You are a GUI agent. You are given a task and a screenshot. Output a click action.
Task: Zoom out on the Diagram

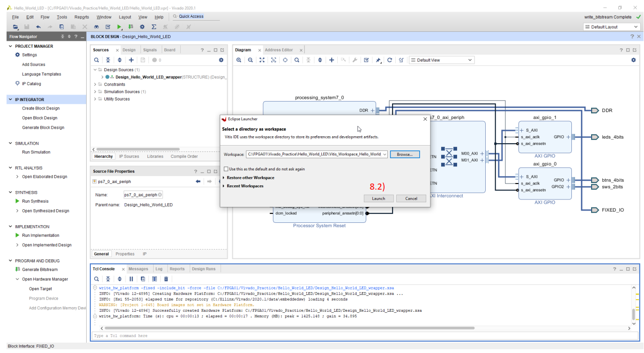(251, 60)
